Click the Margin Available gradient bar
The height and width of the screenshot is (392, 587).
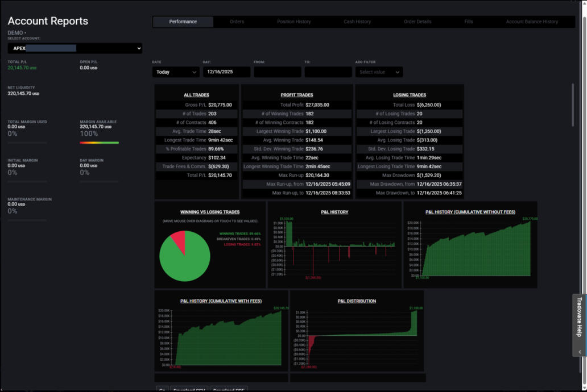tap(100, 143)
